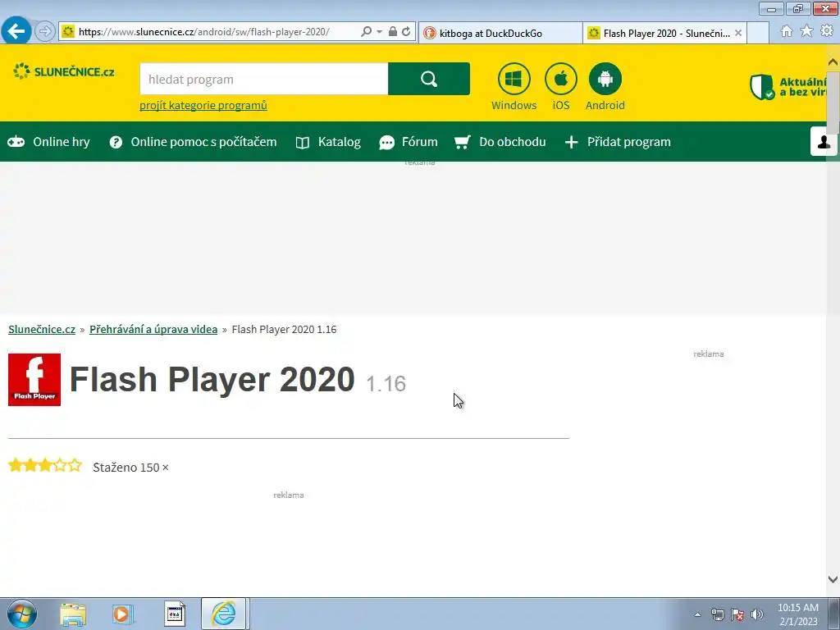
Task: Refresh the page with reload icon
Action: click(x=407, y=32)
